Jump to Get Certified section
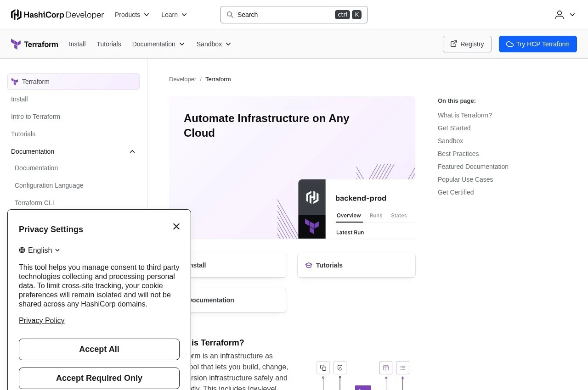 [456, 192]
